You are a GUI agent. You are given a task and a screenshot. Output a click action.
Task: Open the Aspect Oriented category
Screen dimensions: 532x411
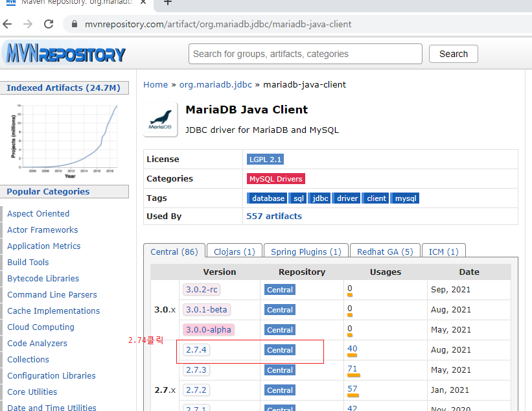tap(38, 213)
